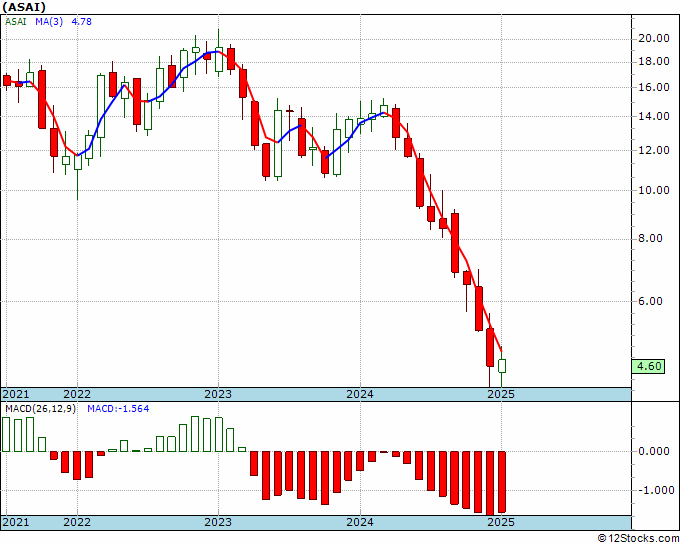Viewport: 680px width, 546px height.
Task: Click the MA(3) indicator label
Action: [49, 22]
